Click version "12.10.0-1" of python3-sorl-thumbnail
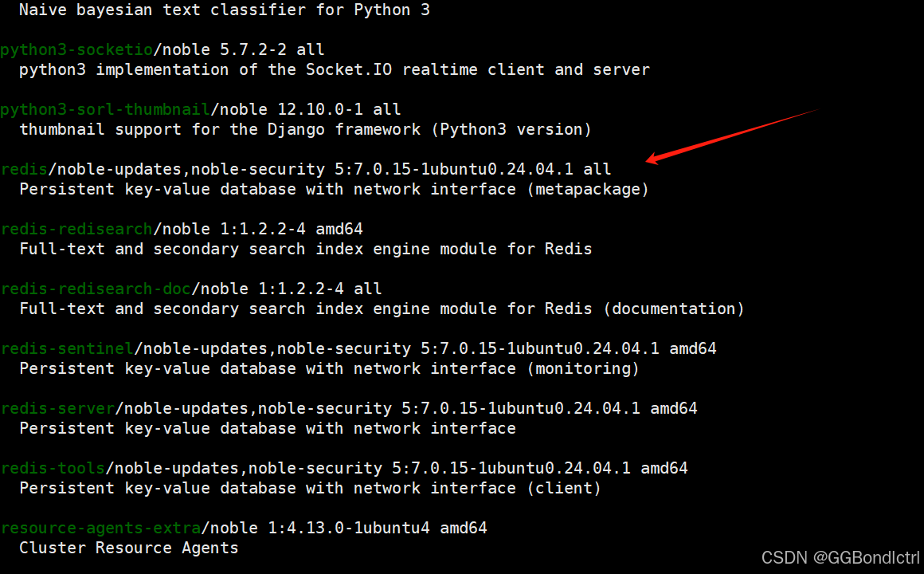The image size is (924, 574). [320, 109]
